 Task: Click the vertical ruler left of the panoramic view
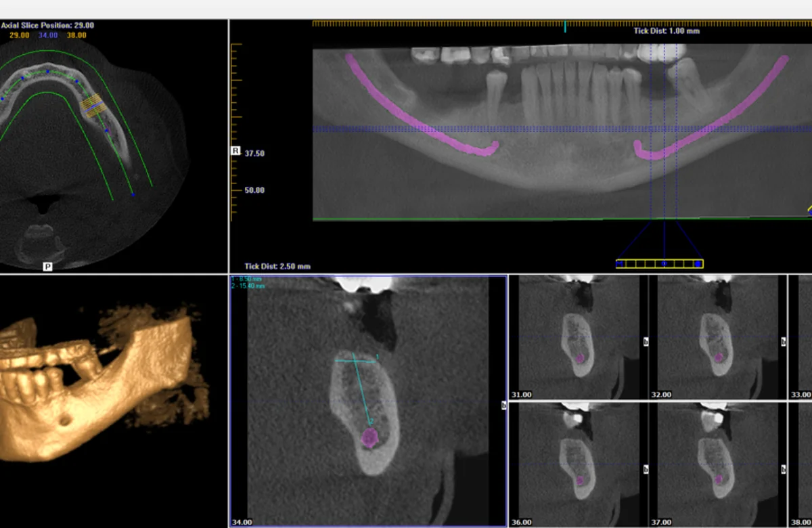(235, 132)
